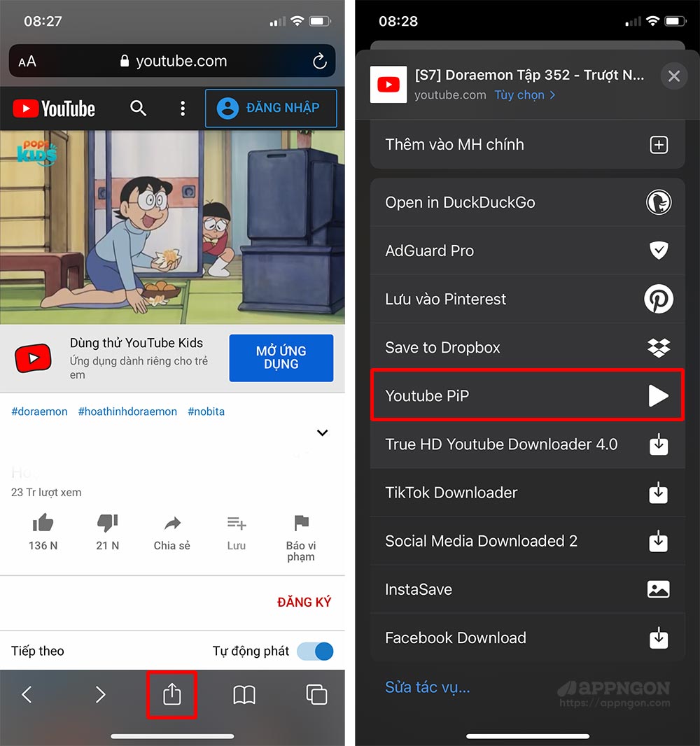Open the AA reader text options
The height and width of the screenshot is (746, 700).
tap(27, 62)
